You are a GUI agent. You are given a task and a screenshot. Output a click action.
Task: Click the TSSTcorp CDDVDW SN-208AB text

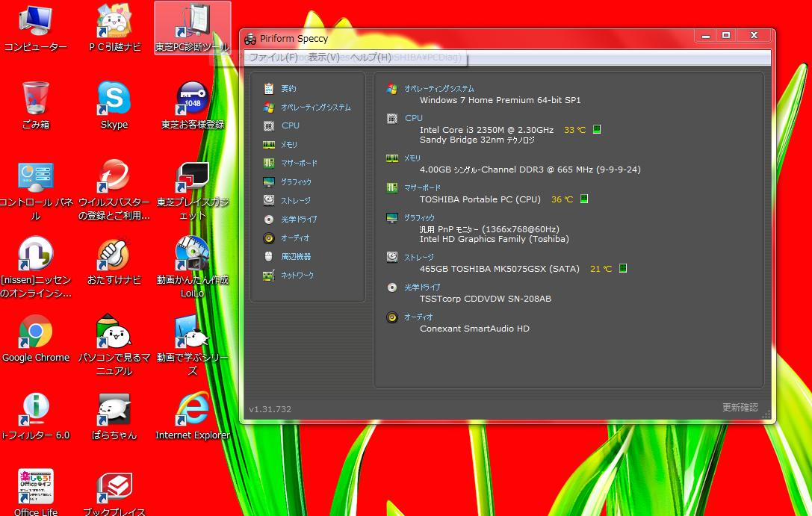[x=486, y=299]
